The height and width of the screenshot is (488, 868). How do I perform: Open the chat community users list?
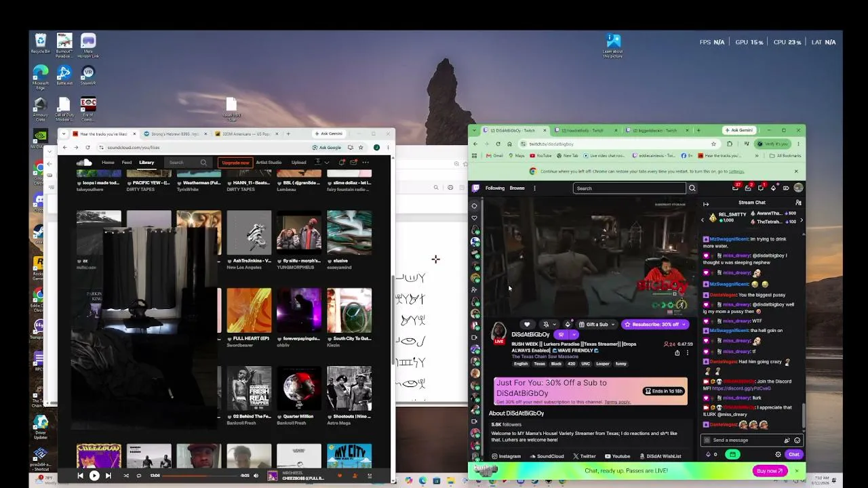click(x=798, y=203)
